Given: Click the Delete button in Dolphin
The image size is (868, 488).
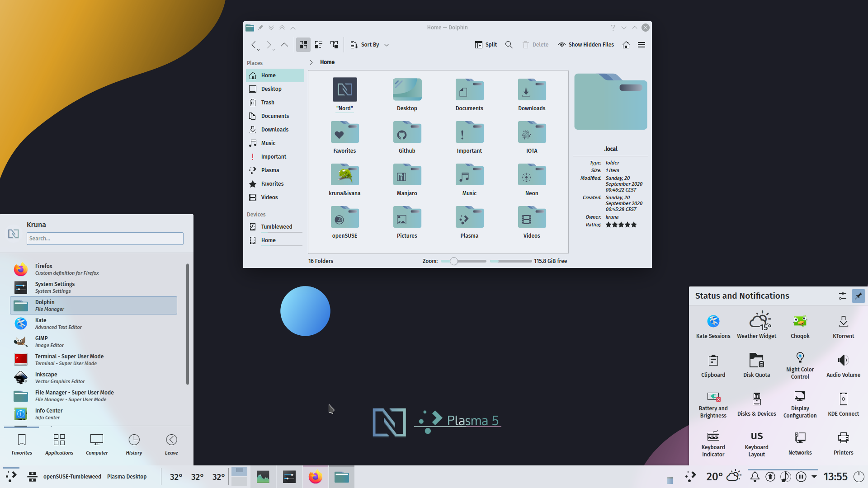Looking at the screenshot, I should point(536,45).
